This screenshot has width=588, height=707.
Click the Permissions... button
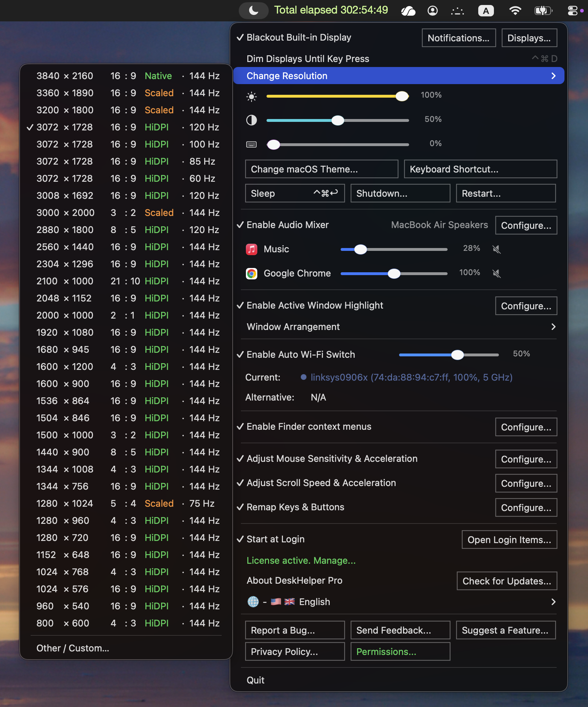click(x=401, y=651)
